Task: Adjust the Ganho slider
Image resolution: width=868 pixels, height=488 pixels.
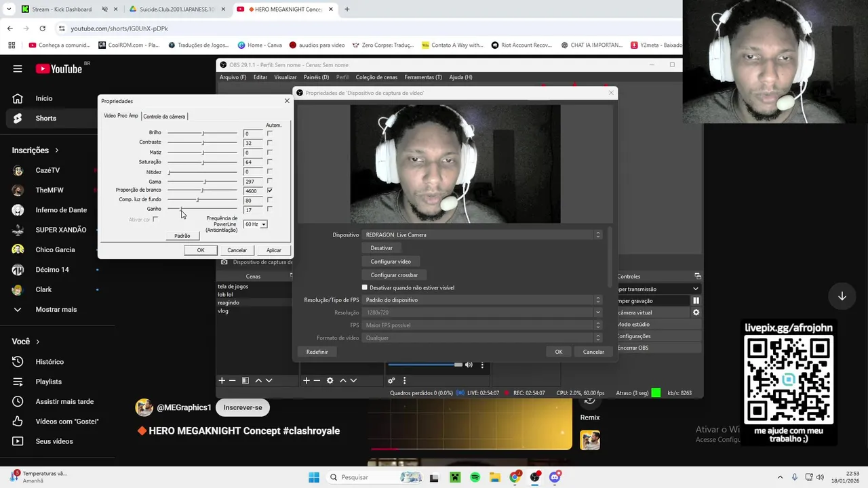Action: (x=202, y=209)
